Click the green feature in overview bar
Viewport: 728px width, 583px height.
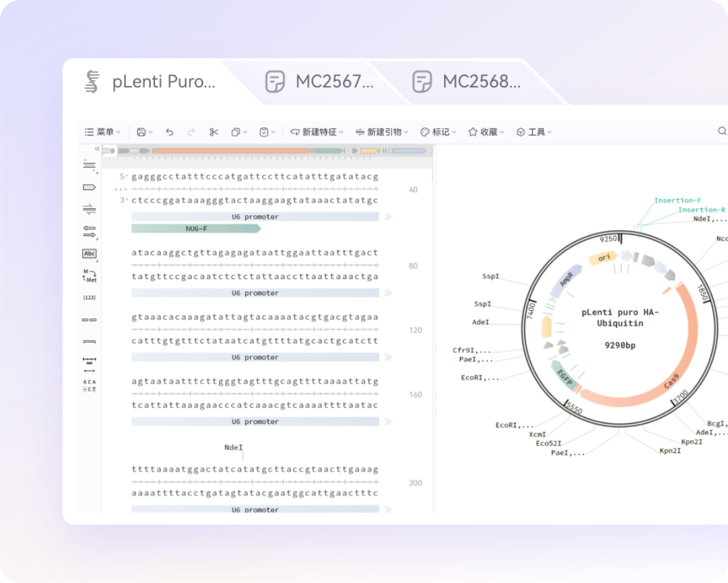click(329, 151)
